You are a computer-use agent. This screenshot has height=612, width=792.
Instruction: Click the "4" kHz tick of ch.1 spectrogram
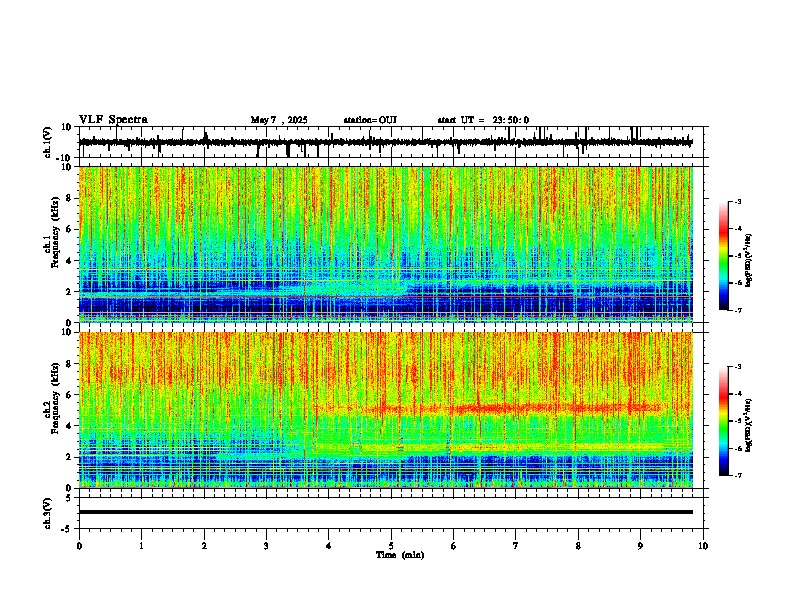pyautogui.click(x=69, y=261)
